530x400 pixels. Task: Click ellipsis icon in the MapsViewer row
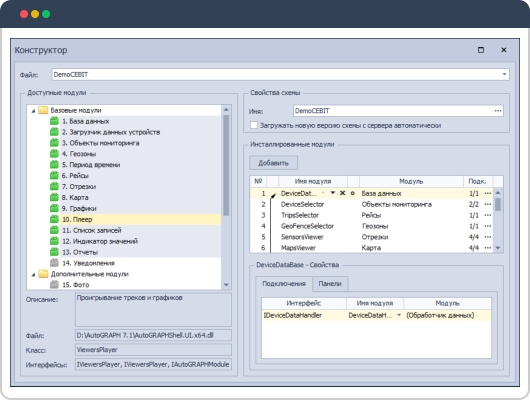(x=487, y=248)
